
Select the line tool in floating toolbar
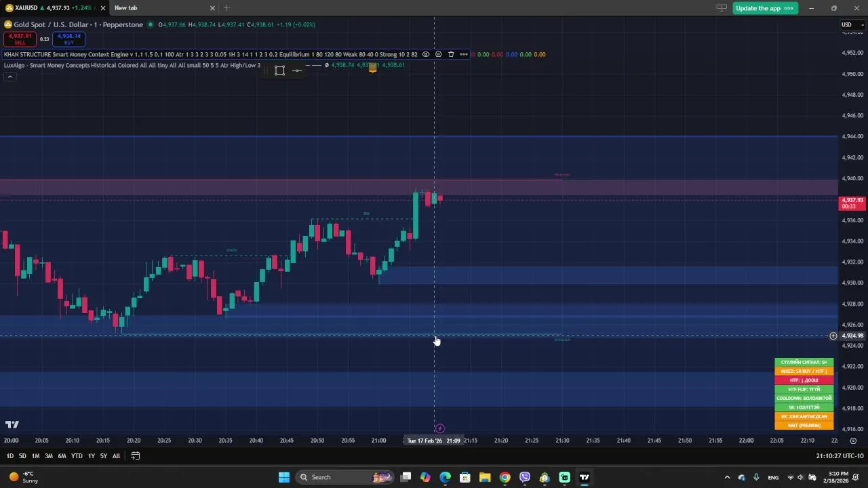click(x=297, y=70)
